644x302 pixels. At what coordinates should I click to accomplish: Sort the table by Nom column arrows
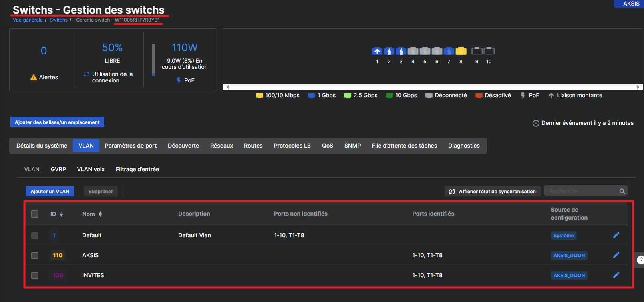[101, 214]
